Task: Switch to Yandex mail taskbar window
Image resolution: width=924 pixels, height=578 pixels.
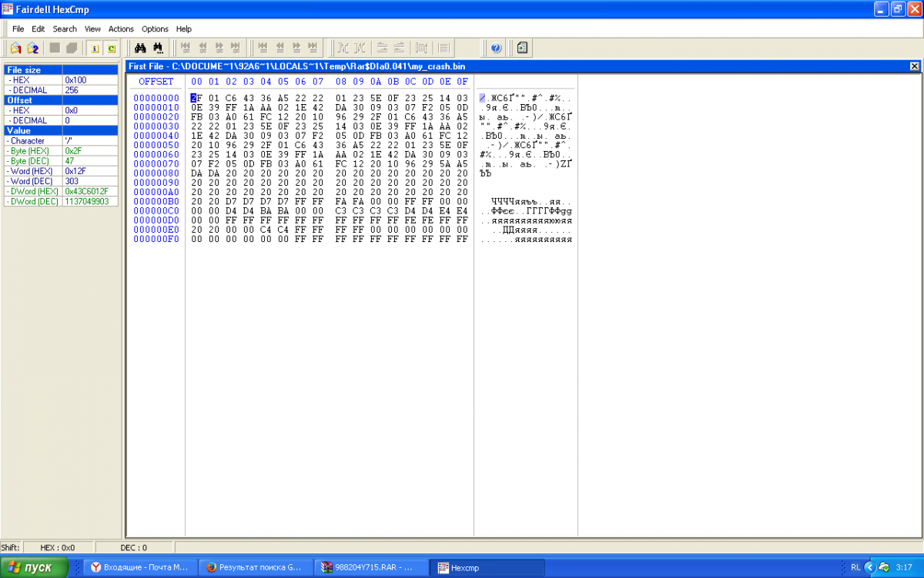Action: point(140,568)
